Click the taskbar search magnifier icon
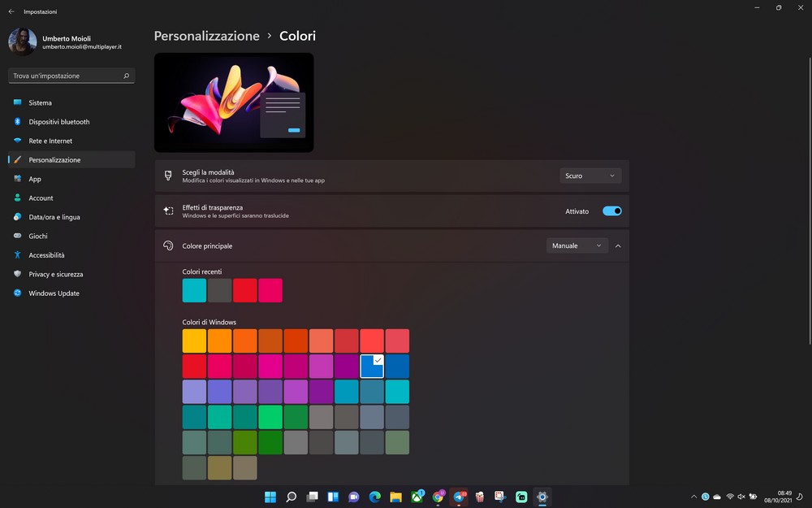The image size is (812, 508). (291, 497)
